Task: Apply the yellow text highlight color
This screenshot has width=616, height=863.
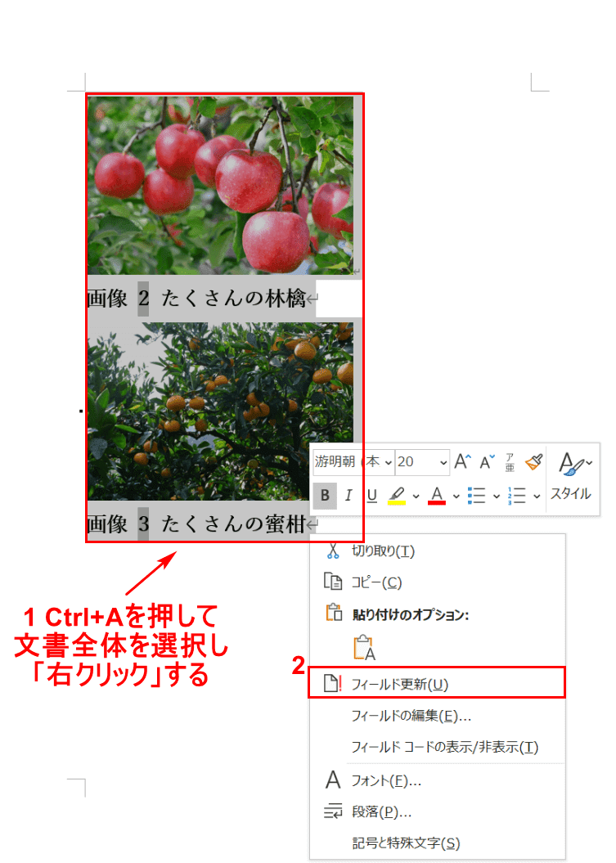Action: 397,496
